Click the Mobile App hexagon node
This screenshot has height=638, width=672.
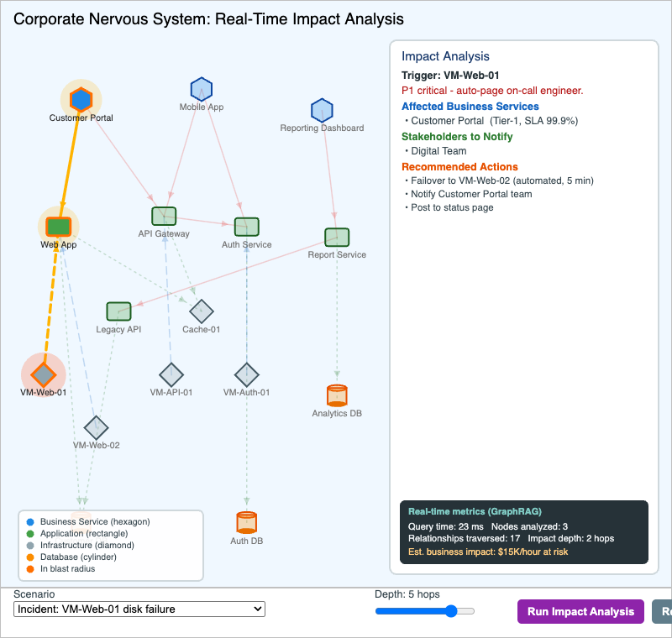pos(202,89)
